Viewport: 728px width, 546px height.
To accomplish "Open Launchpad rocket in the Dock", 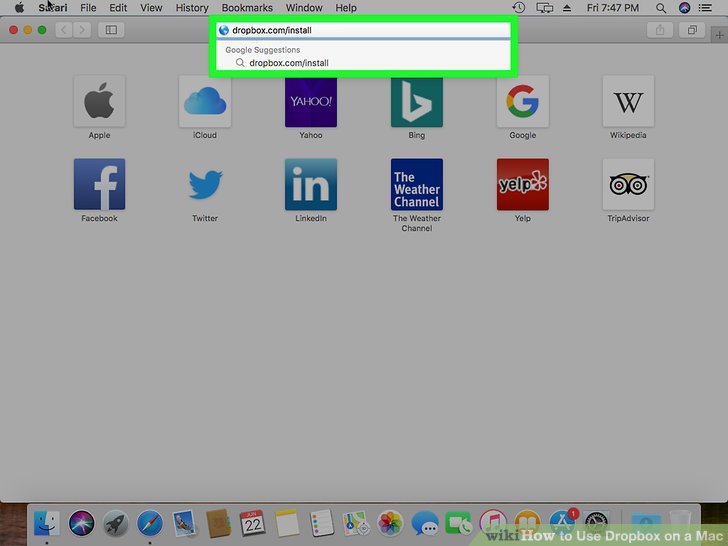I will [116, 523].
